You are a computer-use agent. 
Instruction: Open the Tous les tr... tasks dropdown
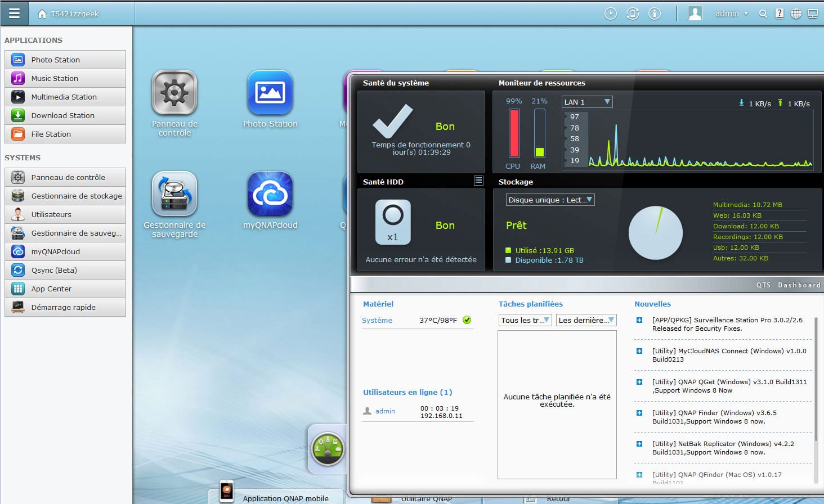pyautogui.click(x=525, y=320)
